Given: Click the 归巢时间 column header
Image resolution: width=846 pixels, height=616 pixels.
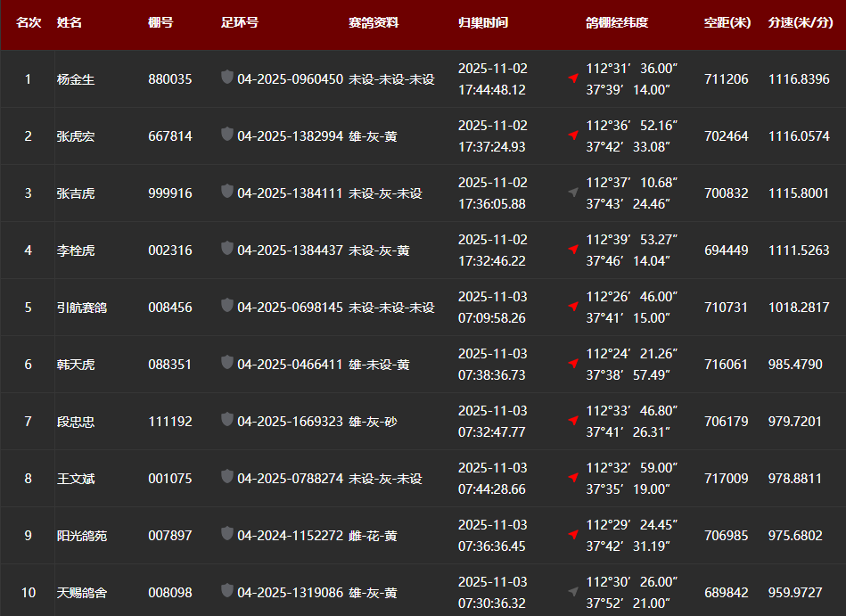Looking at the screenshot, I should [x=483, y=22].
